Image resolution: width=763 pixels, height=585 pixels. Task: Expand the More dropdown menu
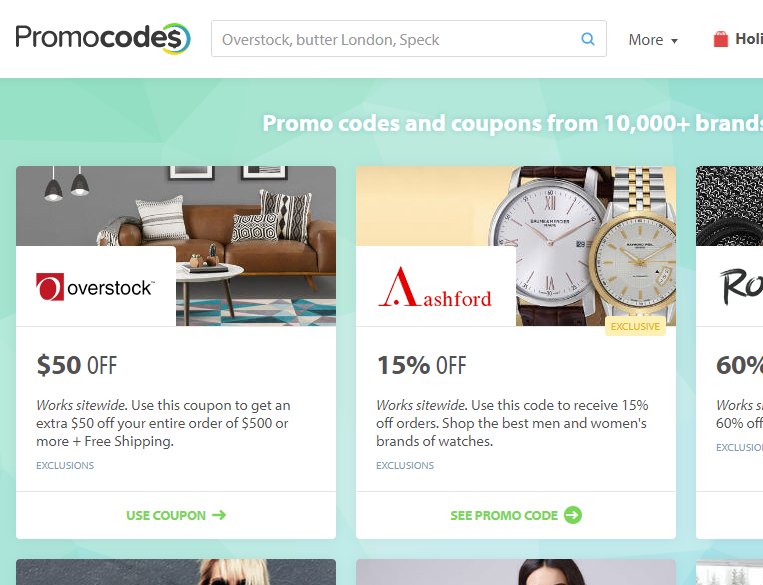point(653,40)
